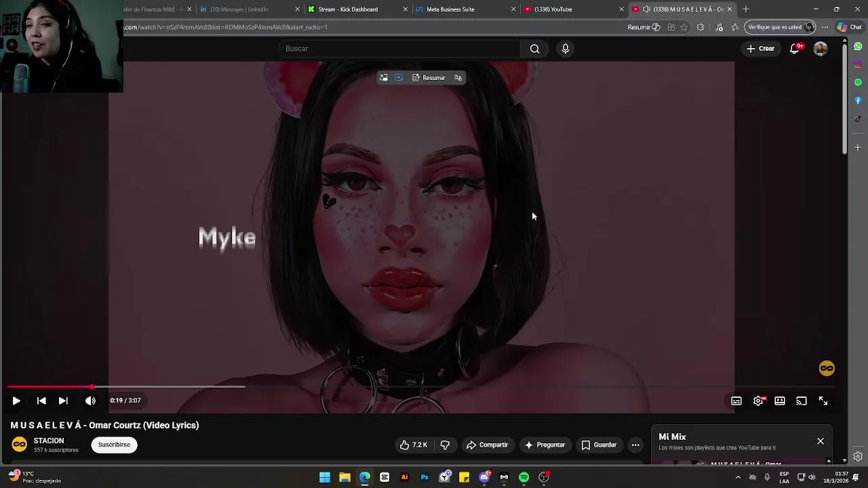868x488 pixels.
Task: Start voice search with the microphone
Action: [566, 49]
